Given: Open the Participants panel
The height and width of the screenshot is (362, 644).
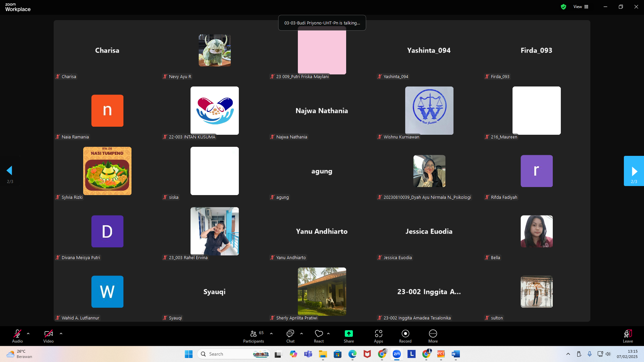Looking at the screenshot, I should 254,336.
